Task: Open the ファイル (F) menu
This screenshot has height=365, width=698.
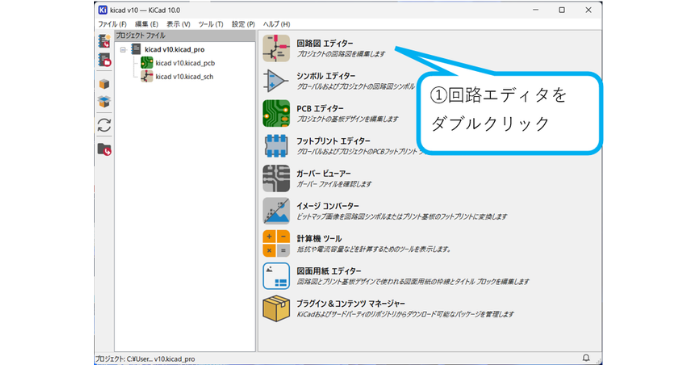Action: click(112, 24)
